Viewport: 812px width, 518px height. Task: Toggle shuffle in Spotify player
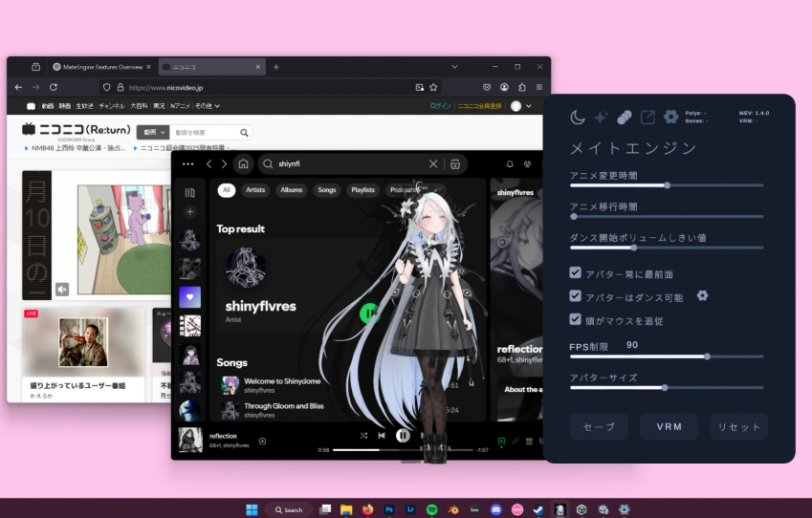[363, 436]
